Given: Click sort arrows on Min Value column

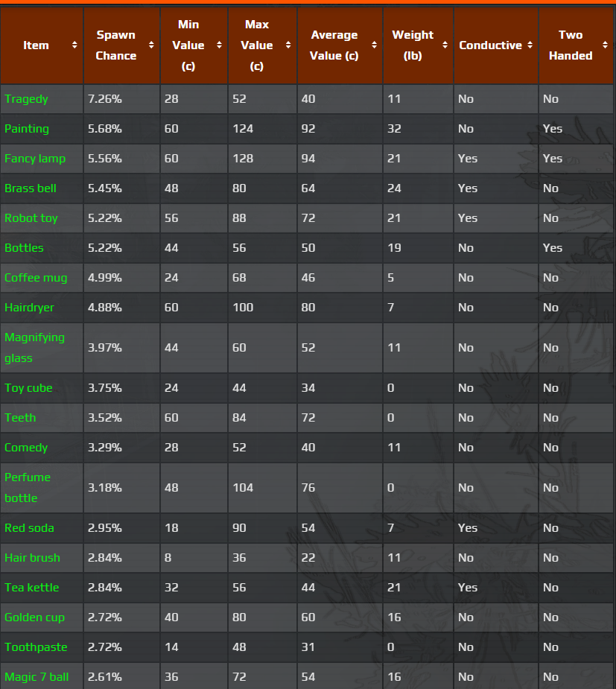Looking at the screenshot, I should 219,45.
